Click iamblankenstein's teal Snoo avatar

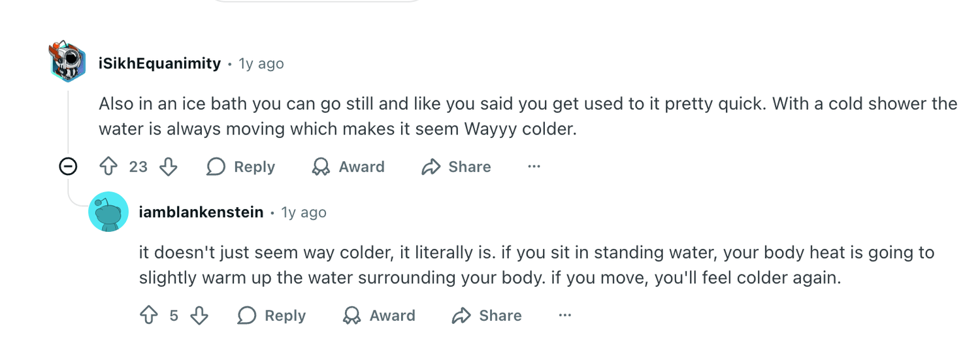(x=108, y=212)
